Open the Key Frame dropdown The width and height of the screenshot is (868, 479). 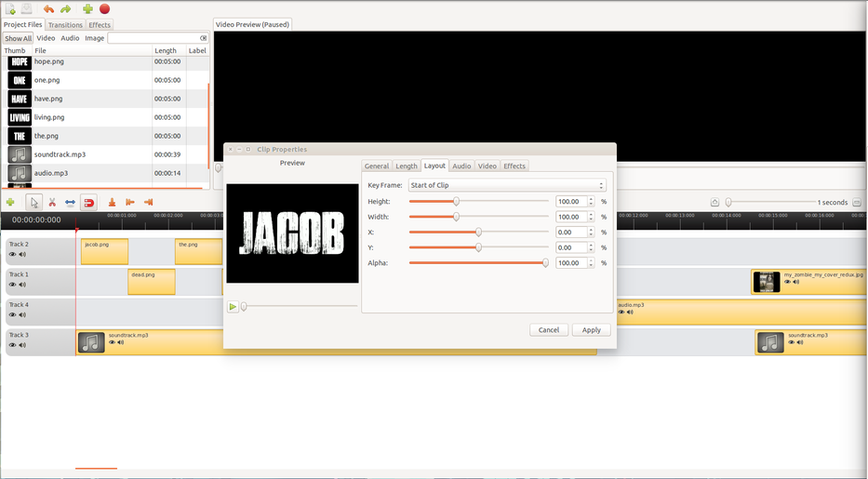click(507, 185)
